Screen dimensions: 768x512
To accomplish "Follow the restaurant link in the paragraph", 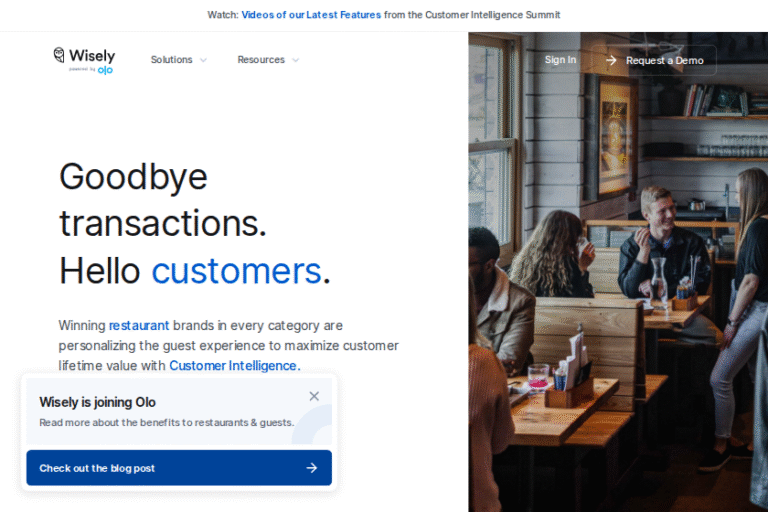I will tap(139, 325).
